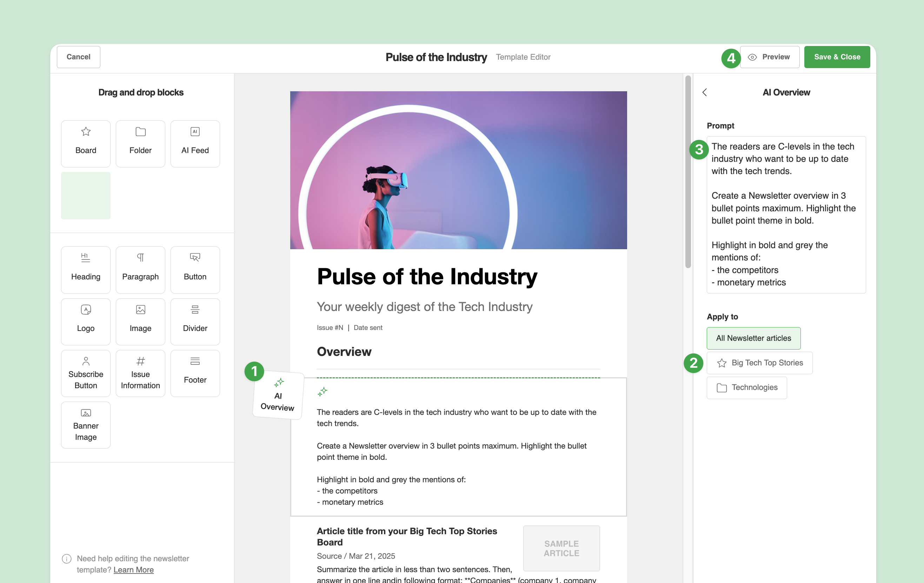This screenshot has width=924, height=583.
Task: Click the 'AI Overview' panel title
Action: pyautogui.click(x=786, y=93)
